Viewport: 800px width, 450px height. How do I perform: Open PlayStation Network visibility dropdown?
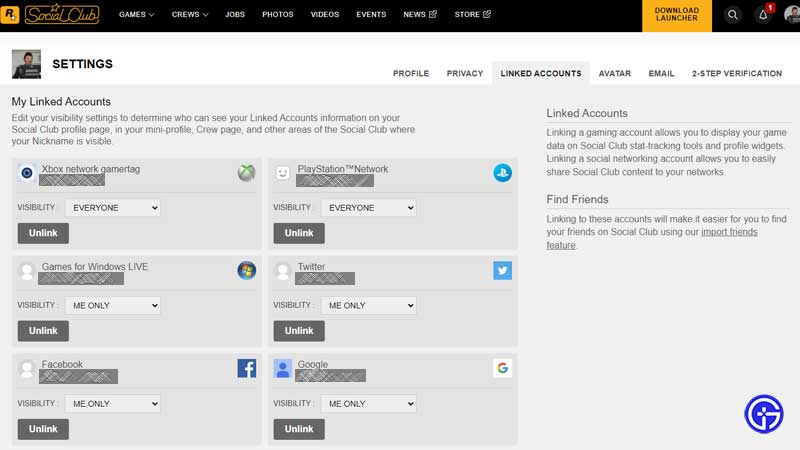coord(368,208)
